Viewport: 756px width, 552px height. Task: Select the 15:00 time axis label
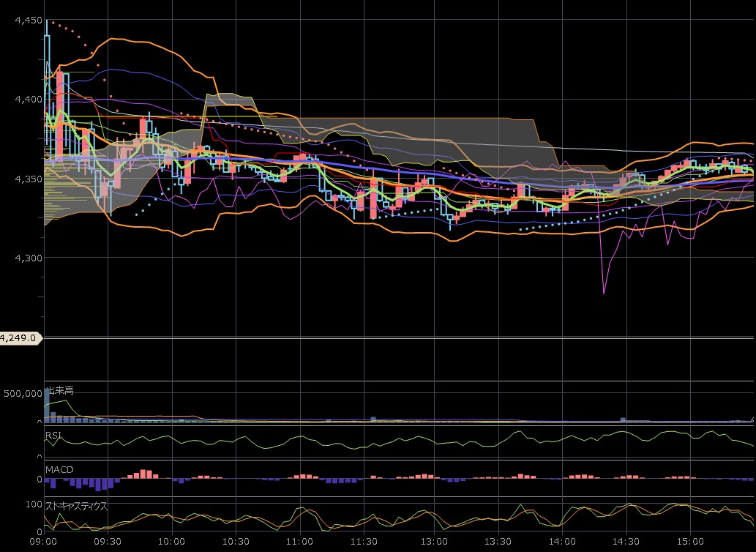690,542
